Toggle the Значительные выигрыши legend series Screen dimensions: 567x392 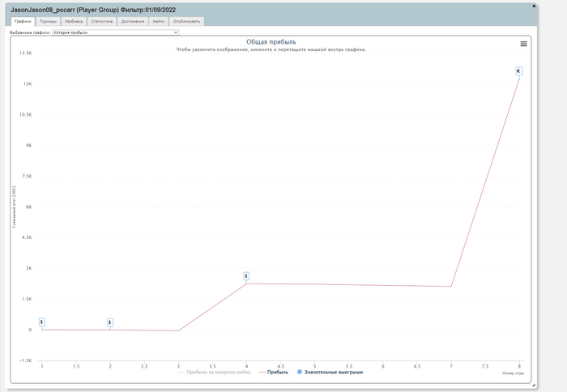[330, 372]
